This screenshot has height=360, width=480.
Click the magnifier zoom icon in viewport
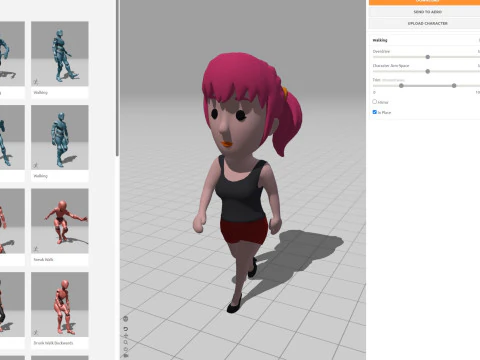pos(126,342)
